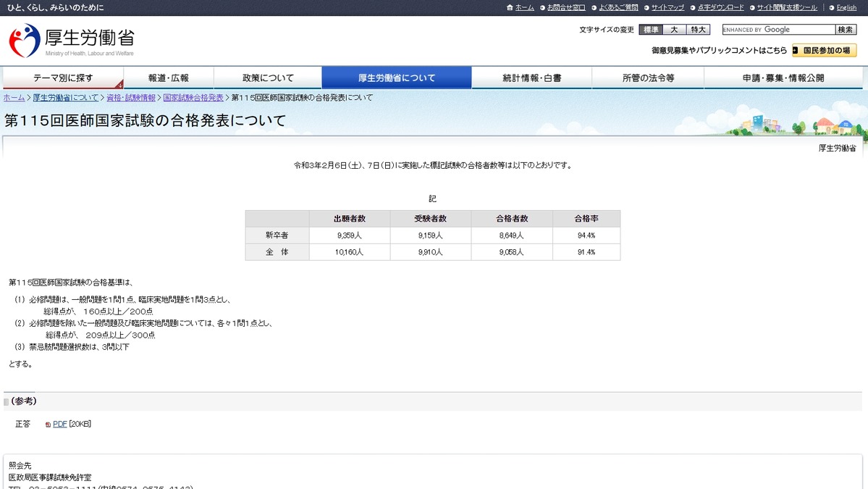Go to 資格・試験情報 breadcrumb

(130, 98)
